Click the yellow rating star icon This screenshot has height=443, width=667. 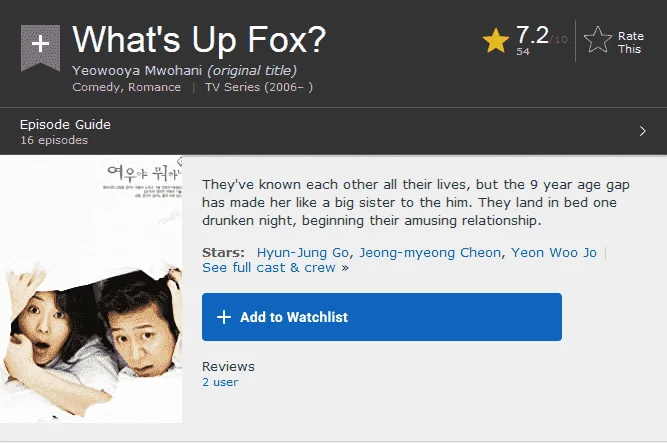pyautogui.click(x=496, y=41)
